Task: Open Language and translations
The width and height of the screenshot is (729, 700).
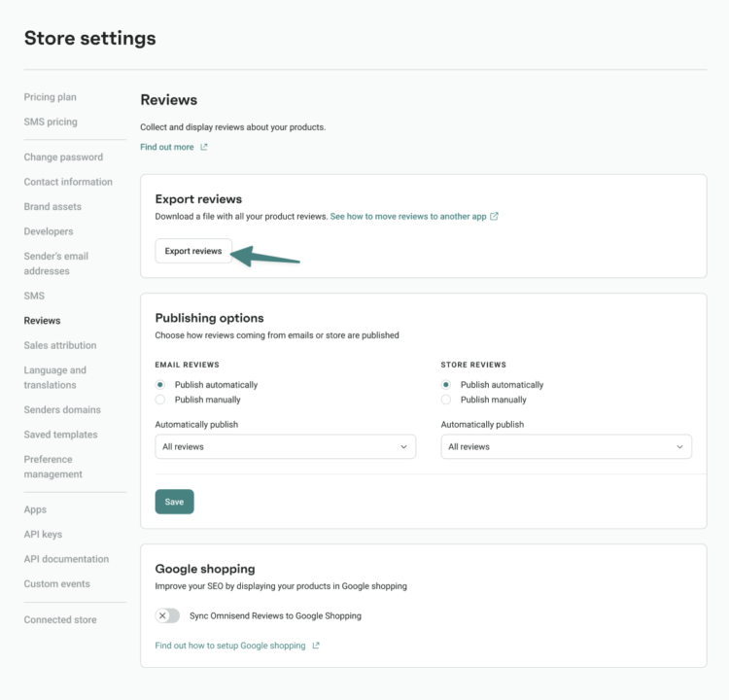Action: coord(55,377)
